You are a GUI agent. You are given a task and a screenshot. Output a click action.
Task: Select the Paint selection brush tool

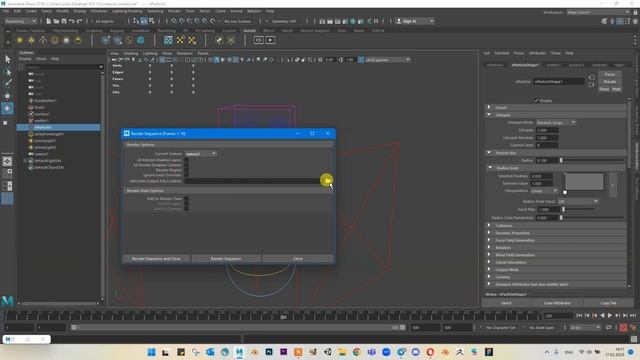8,84
